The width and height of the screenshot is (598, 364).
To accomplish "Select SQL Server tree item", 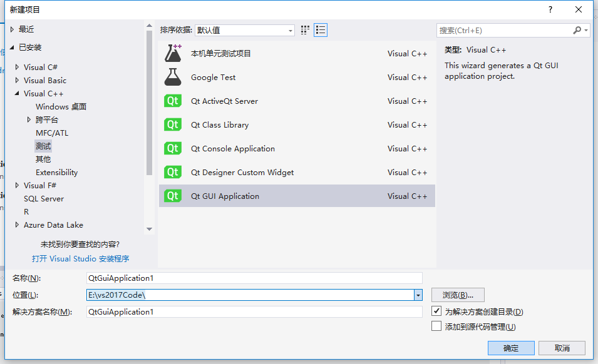I will pyautogui.click(x=44, y=199).
